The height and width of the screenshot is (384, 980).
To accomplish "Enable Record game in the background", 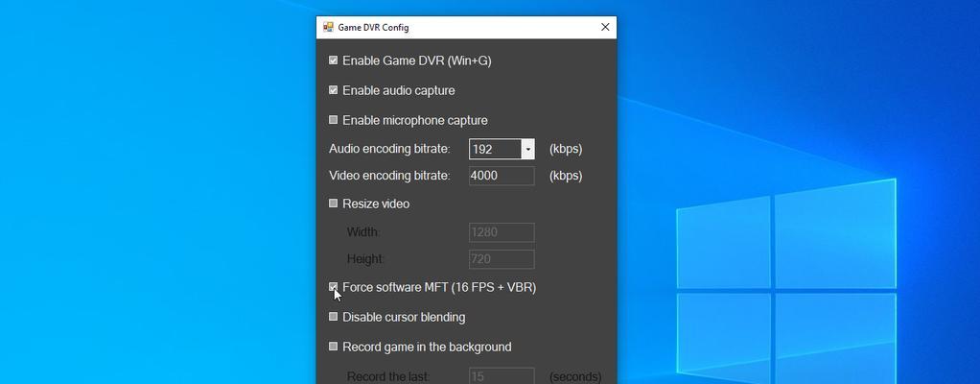I will pyautogui.click(x=333, y=346).
